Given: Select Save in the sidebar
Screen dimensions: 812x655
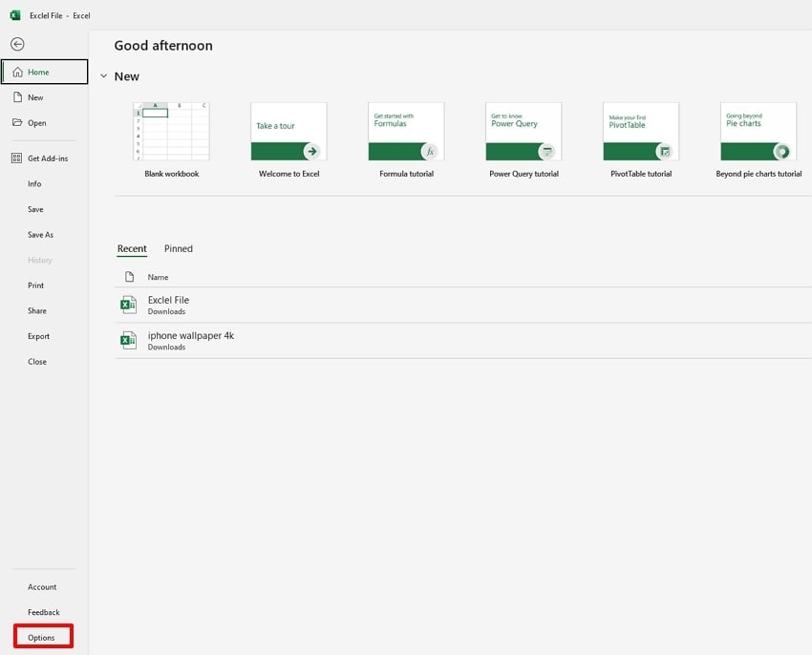Looking at the screenshot, I should pos(35,209).
